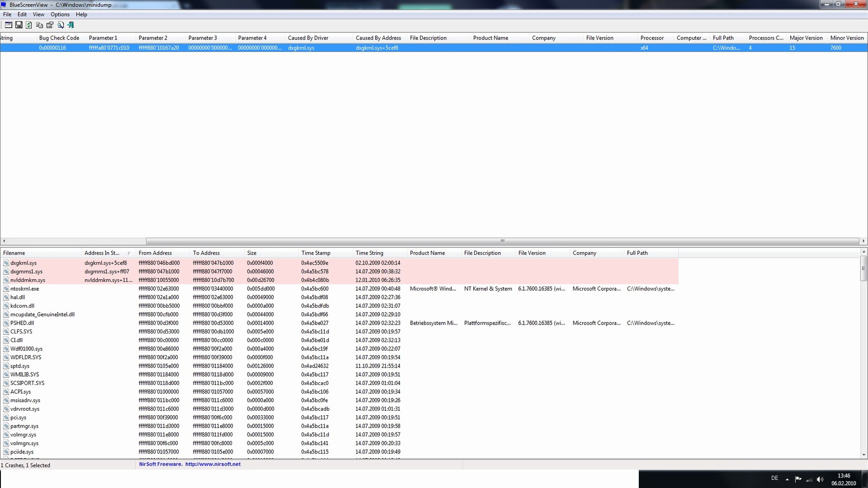868x488 pixels.
Task: Sort drivers by Time Stamp column
Action: (325, 253)
